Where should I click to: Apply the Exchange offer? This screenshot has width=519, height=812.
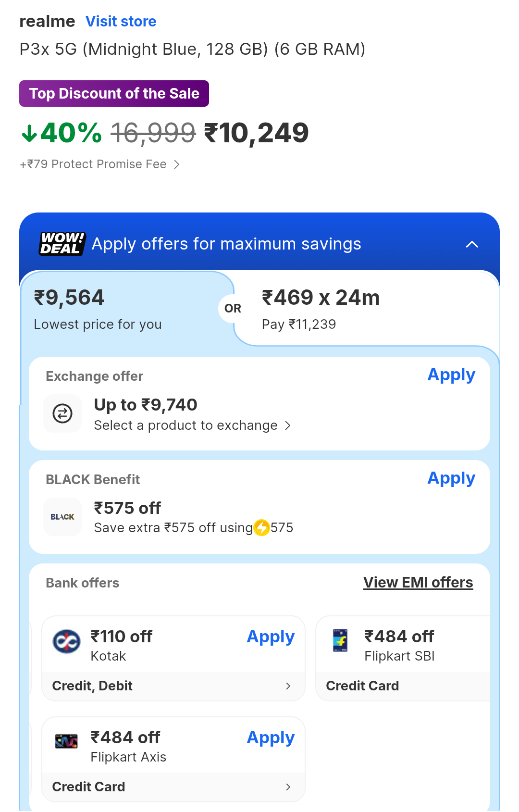(x=451, y=375)
